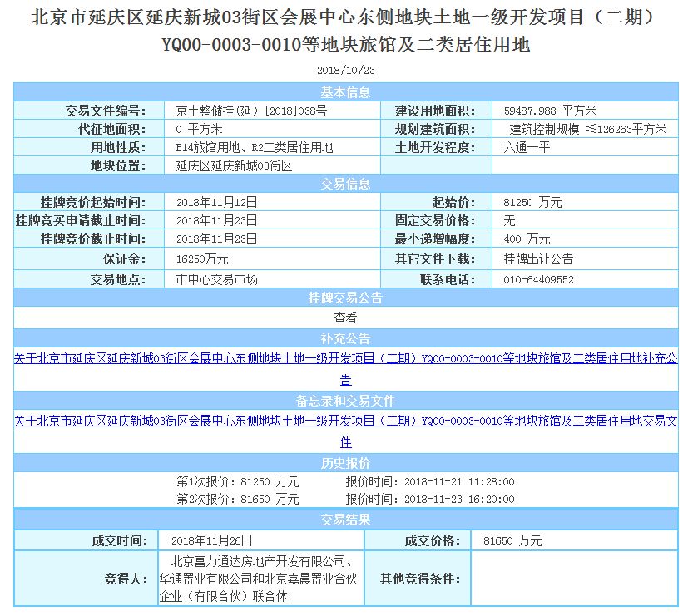Select the 挂牌交易公告 section header
The width and height of the screenshot is (683, 616).
click(345, 298)
